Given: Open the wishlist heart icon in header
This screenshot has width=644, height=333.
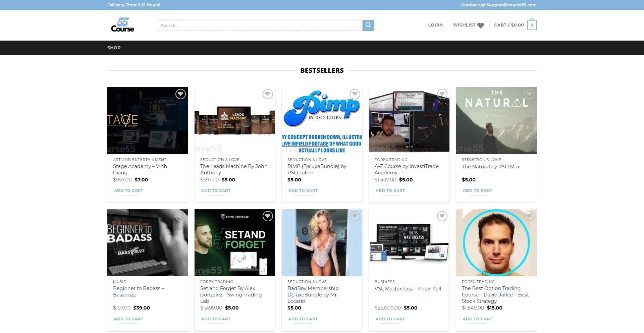Looking at the screenshot, I should point(481,25).
